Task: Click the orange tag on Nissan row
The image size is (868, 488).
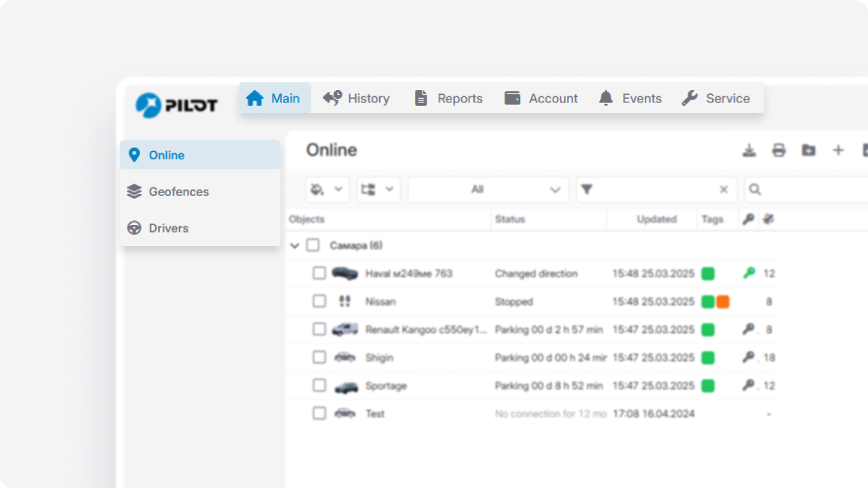Action: point(723,302)
